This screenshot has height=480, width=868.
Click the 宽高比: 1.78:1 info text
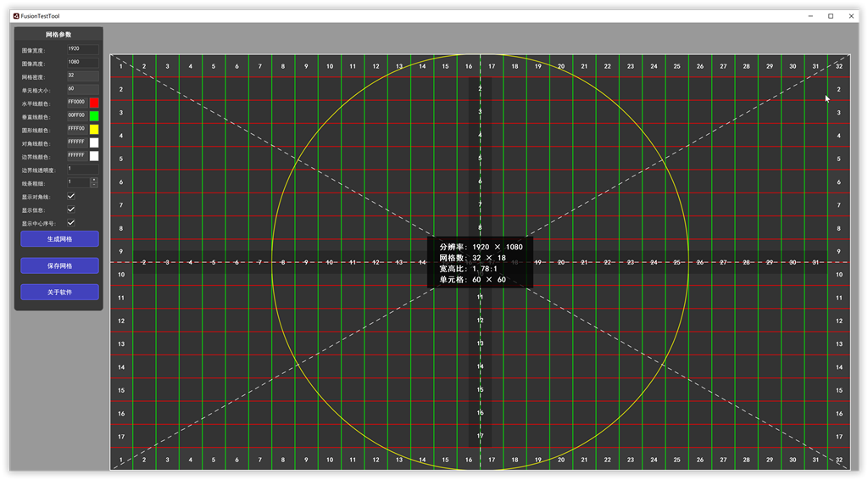tap(468, 269)
